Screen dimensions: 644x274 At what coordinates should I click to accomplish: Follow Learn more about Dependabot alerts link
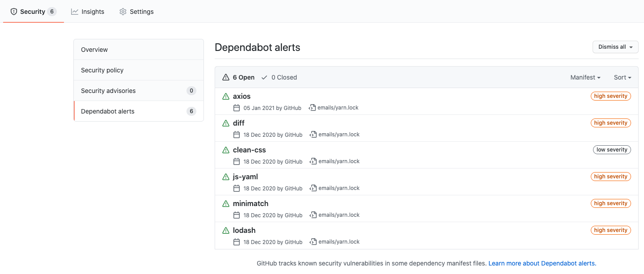pyautogui.click(x=542, y=263)
